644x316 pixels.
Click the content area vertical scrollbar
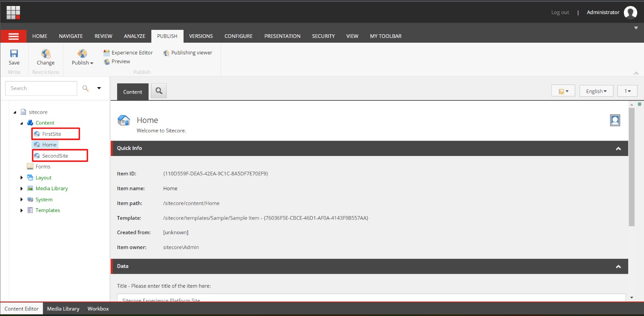[x=632, y=167]
